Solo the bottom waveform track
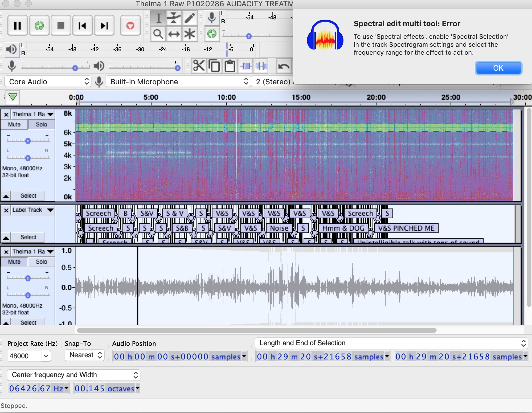Screen dimensions: 532x413 (41, 262)
